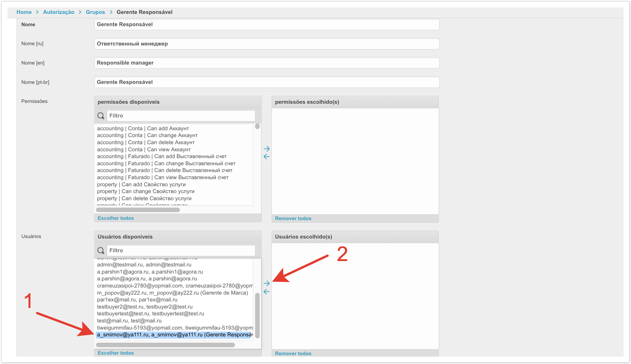
Task: Click the remove-permission left arrow icon
Action: pyautogui.click(x=267, y=157)
